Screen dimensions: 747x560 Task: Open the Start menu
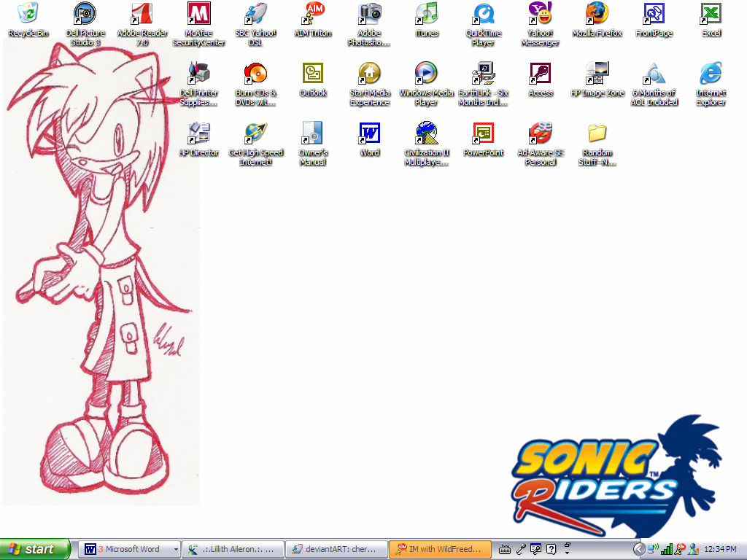pyautogui.click(x=33, y=549)
